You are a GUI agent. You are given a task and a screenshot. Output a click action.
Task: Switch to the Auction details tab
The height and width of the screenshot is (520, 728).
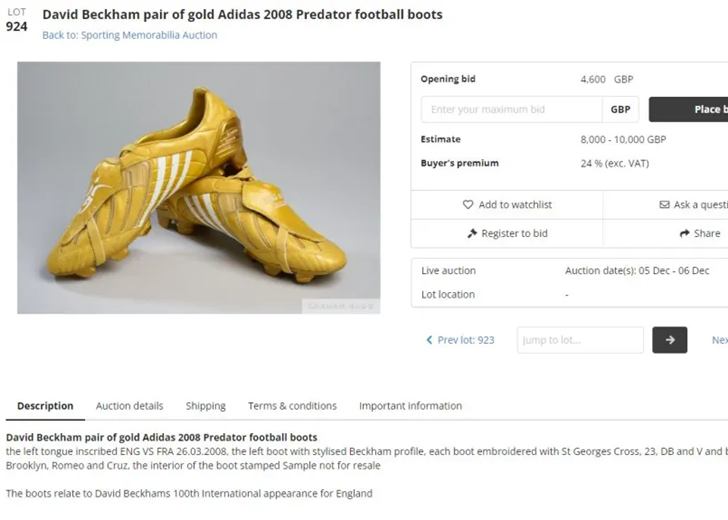click(x=130, y=406)
